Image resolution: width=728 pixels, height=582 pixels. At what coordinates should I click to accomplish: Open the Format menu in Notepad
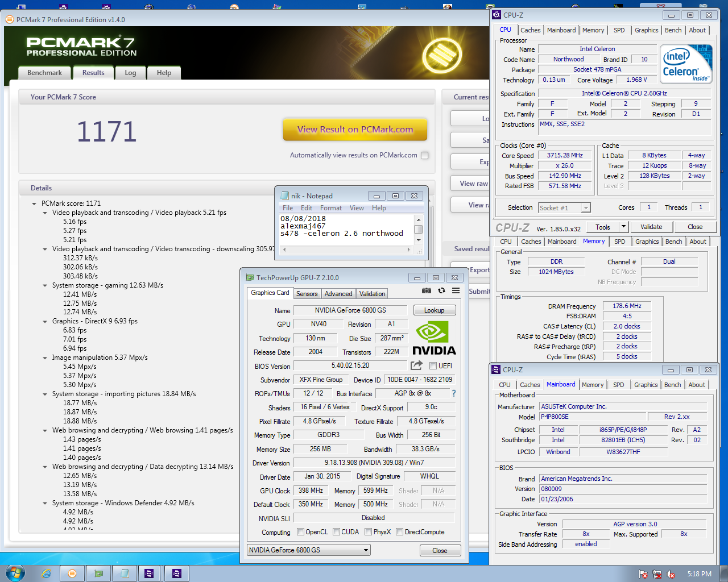click(x=331, y=208)
